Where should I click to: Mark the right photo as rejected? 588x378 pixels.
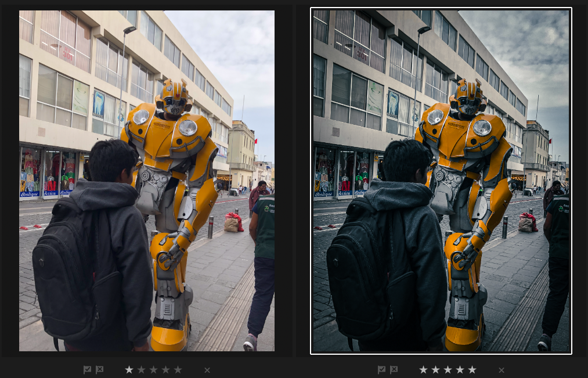[x=394, y=370]
